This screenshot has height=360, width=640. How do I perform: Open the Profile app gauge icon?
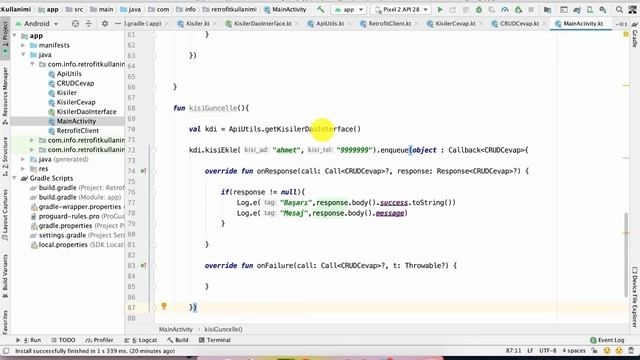point(505,9)
